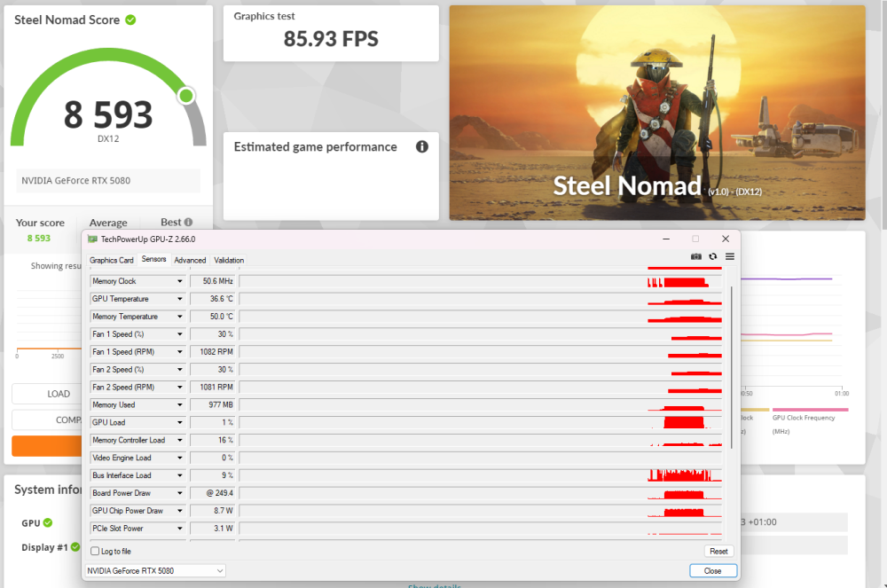Open the Board Power Draw dropdown

[180, 493]
